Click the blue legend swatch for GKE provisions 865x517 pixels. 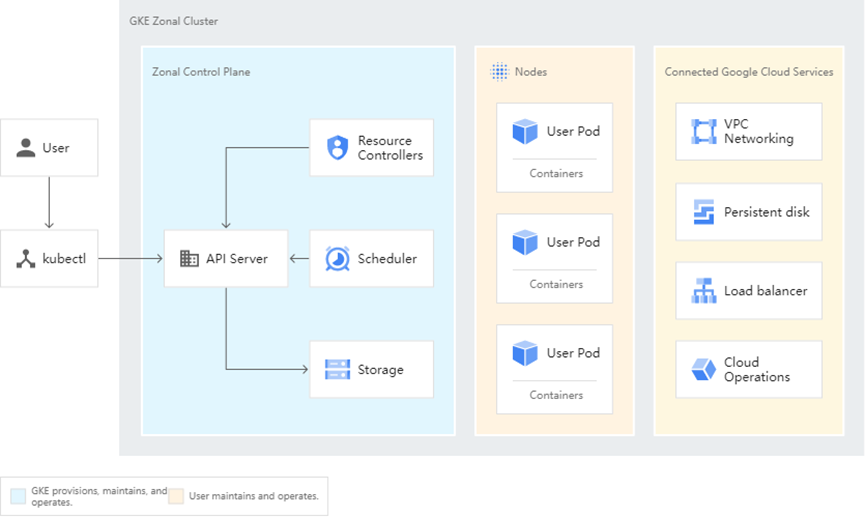(18, 496)
